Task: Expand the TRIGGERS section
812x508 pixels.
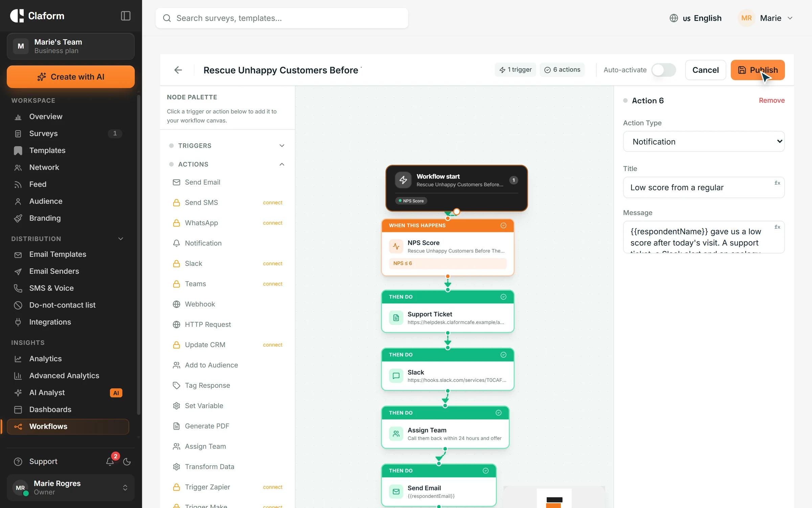Action: coord(227,146)
